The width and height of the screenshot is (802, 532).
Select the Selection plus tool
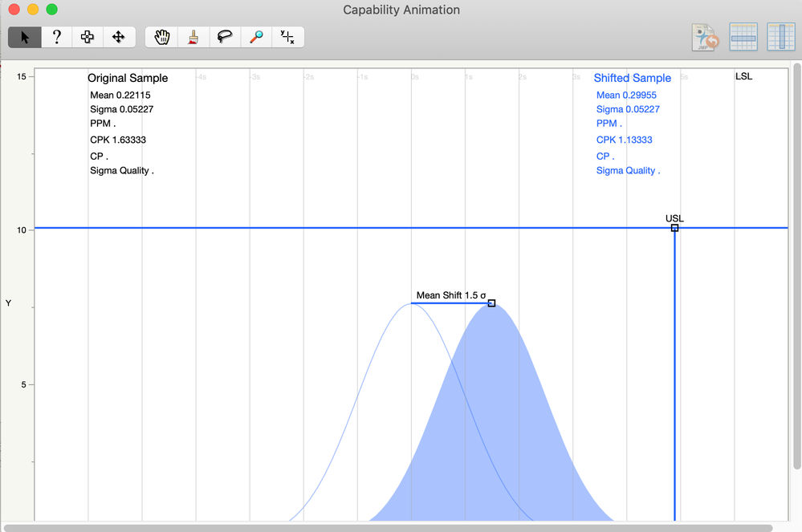[88, 37]
